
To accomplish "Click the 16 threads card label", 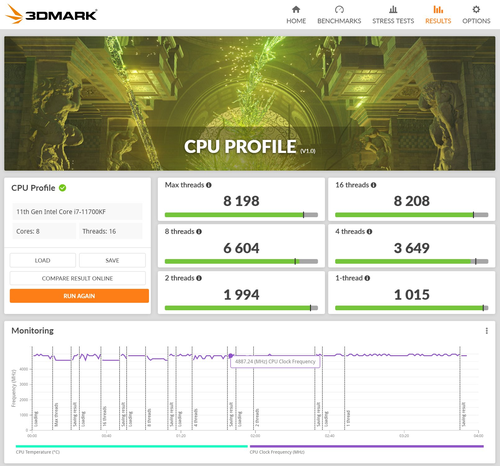I will (x=352, y=185).
